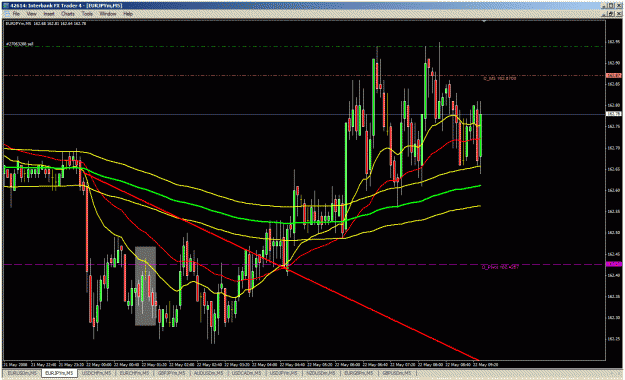Open the Charts menu
This screenshot has width=625, height=380.
(68, 14)
